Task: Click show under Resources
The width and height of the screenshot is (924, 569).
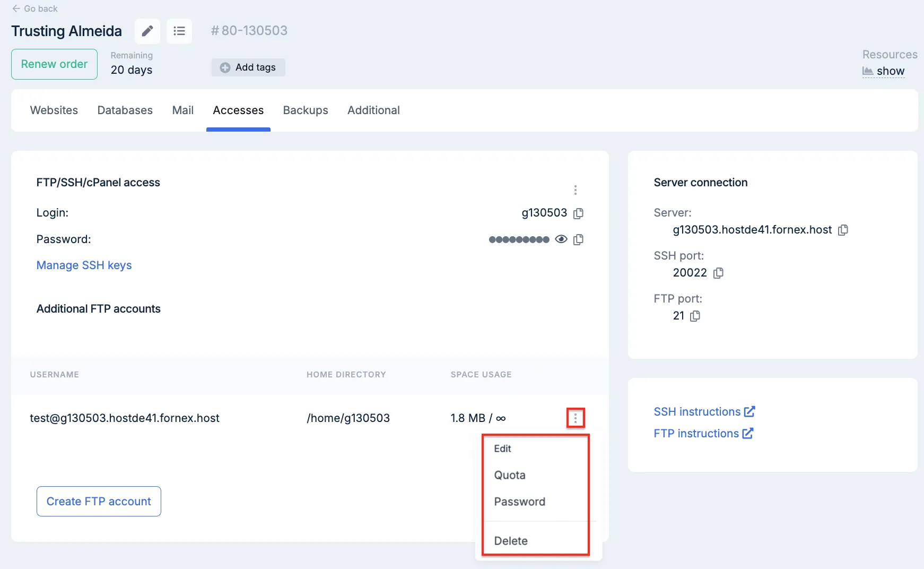Action: point(891,71)
